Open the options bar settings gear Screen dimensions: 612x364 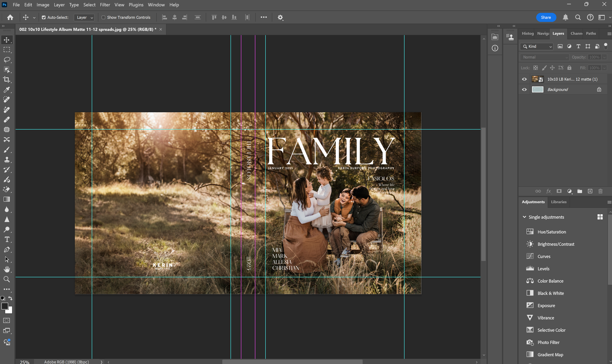[x=280, y=17]
